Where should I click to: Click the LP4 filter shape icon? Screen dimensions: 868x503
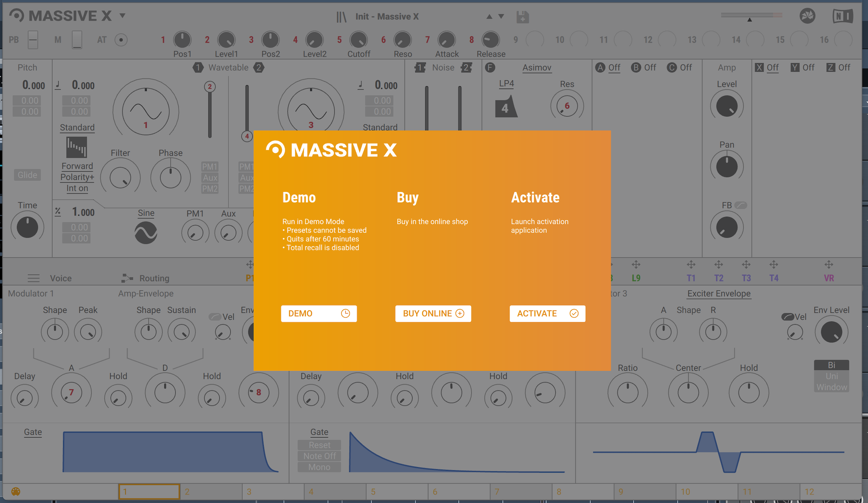[506, 107]
